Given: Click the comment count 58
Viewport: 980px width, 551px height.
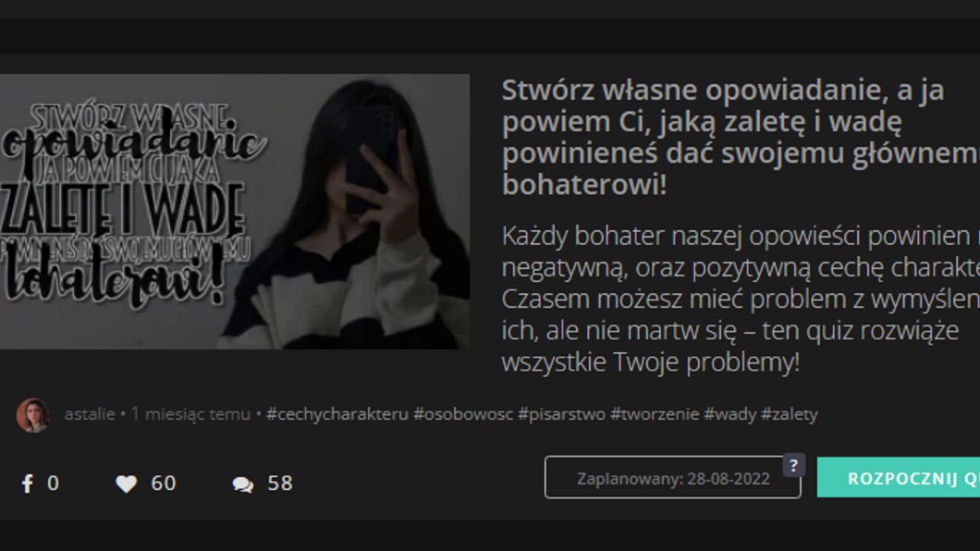Looking at the screenshot, I should (279, 484).
